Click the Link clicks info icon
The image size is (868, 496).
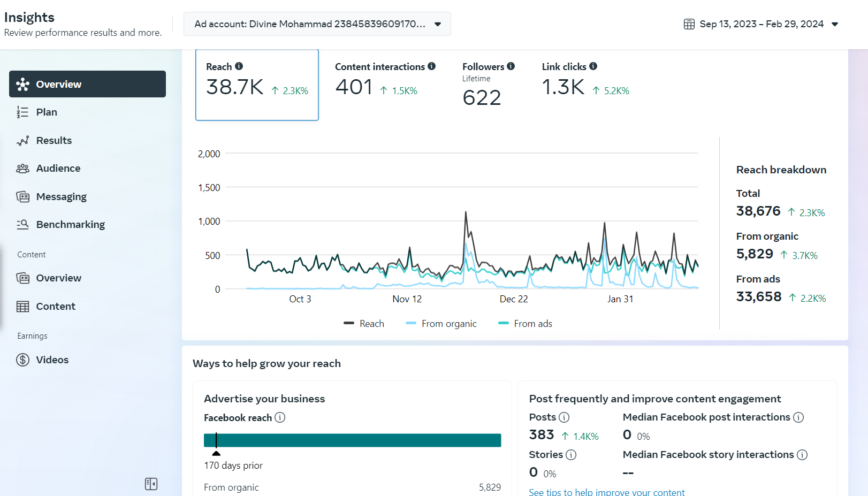[x=593, y=66]
